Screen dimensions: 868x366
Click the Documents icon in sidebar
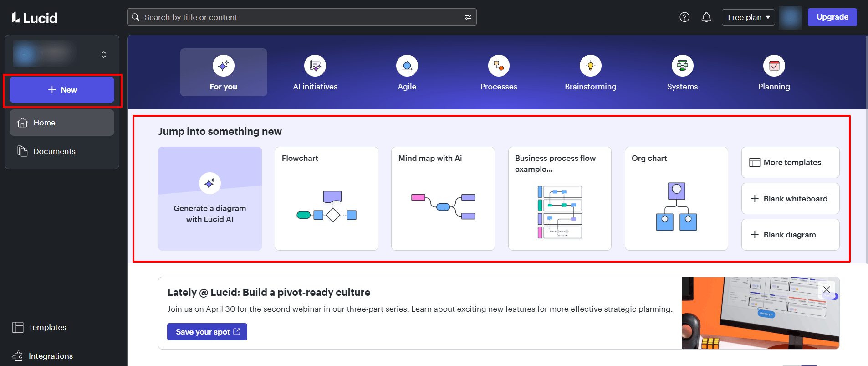22,151
